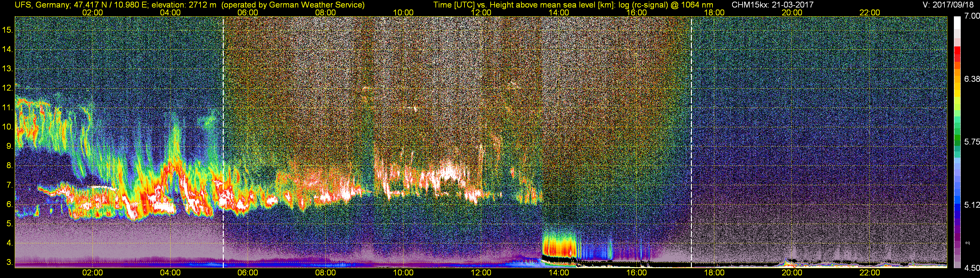Click the colorbar value '7.00'
The width and height of the screenshot is (980, 278).
coord(972,16)
